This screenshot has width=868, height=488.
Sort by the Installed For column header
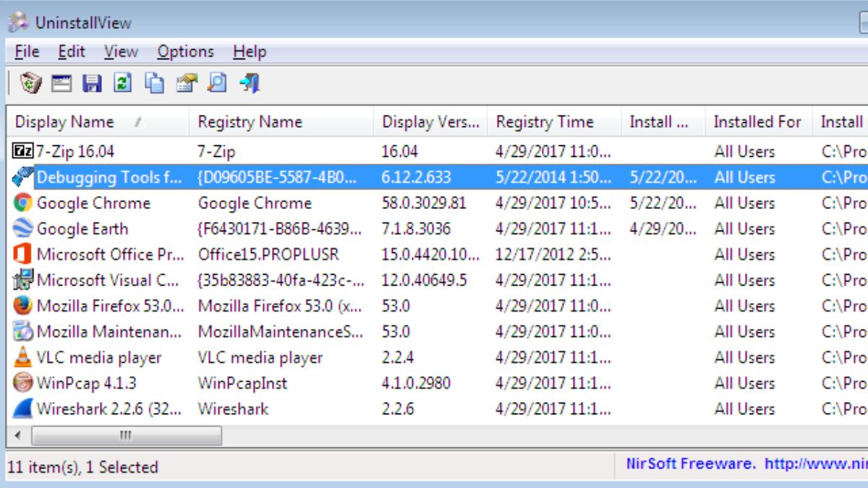tap(758, 122)
